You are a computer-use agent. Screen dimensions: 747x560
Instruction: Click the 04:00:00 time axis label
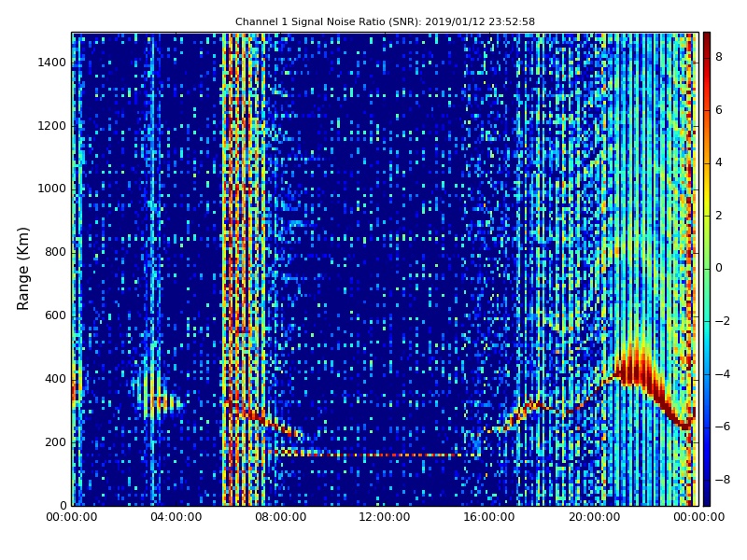coord(176,517)
